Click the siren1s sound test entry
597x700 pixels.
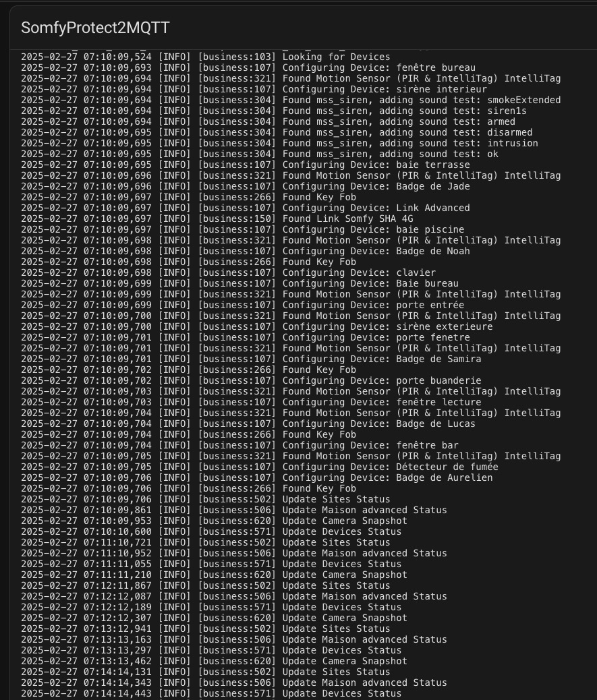pos(274,111)
